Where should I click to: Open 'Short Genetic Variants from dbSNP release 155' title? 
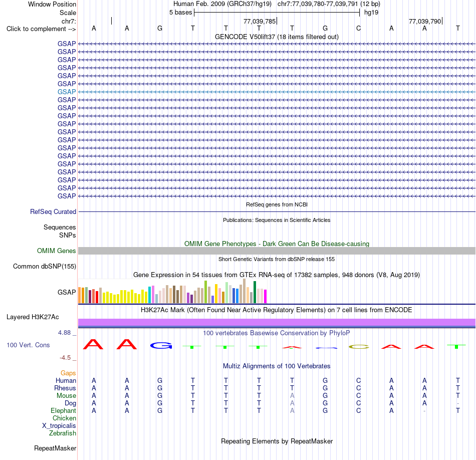[x=277, y=259]
